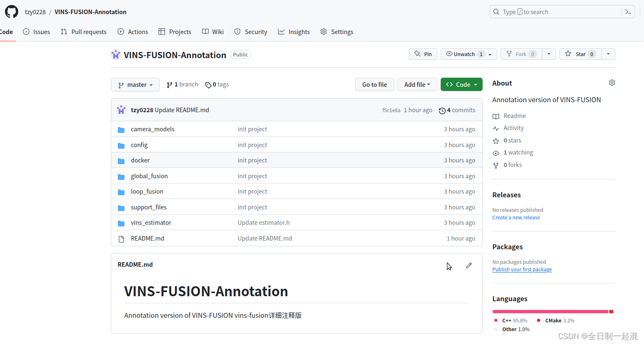Expand the Add file dropdown
644x344 pixels.
(x=417, y=85)
